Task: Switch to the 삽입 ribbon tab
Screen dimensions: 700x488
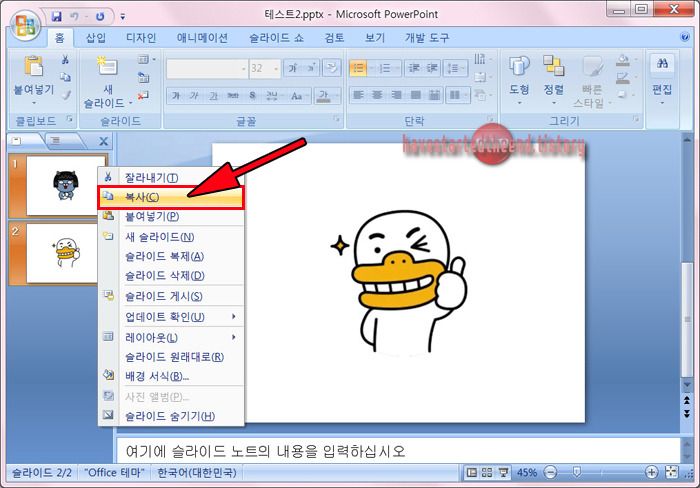Action: pos(96,38)
